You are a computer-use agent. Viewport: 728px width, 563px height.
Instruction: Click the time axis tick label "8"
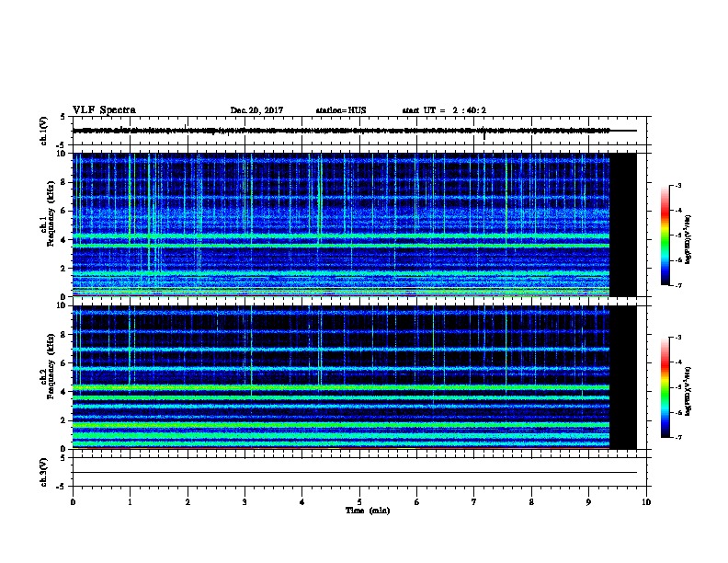pos(531,502)
